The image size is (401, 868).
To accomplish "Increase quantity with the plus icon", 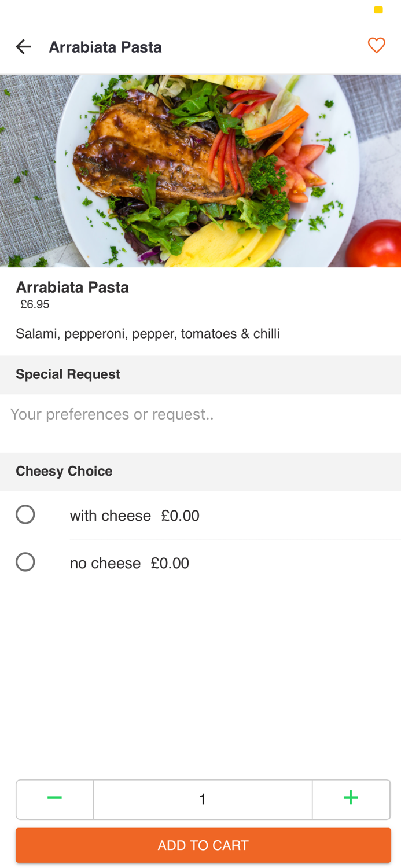I will [x=351, y=799].
